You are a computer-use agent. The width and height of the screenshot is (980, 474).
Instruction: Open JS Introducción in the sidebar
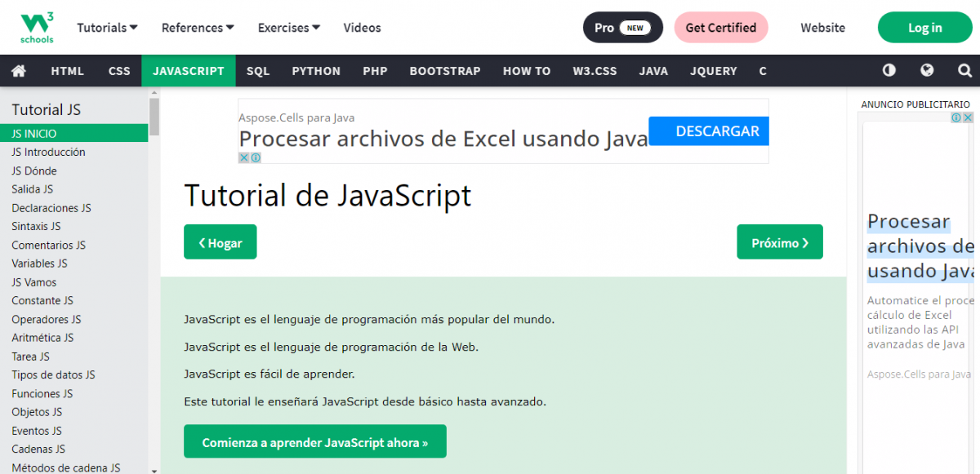click(x=48, y=152)
